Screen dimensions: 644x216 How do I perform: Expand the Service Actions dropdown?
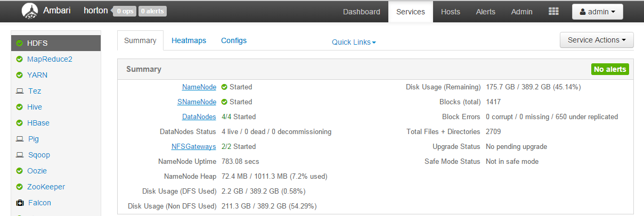pyautogui.click(x=596, y=40)
